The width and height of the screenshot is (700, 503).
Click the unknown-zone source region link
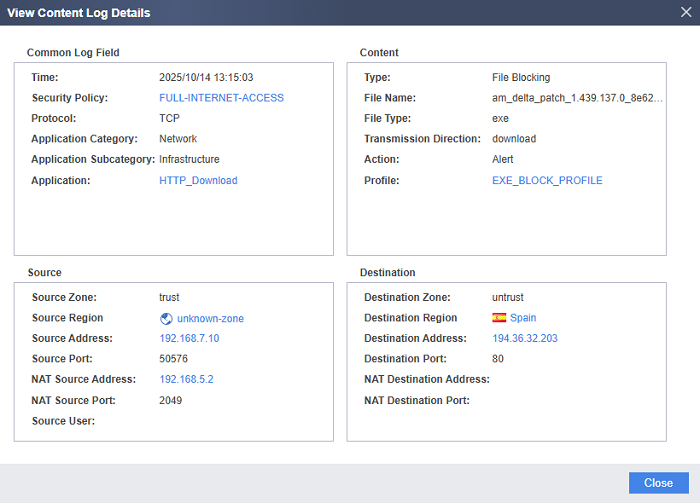pyautogui.click(x=210, y=319)
